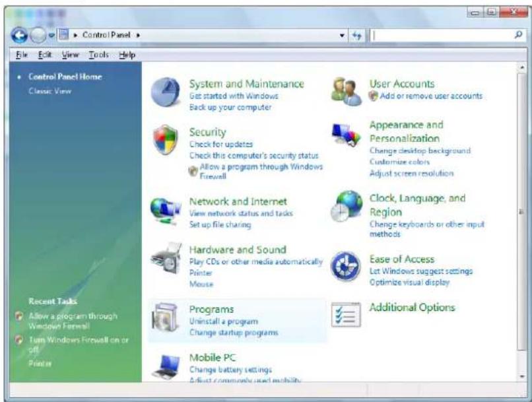
Task: Open the Additional Options checklist icon
Action: click(x=346, y=315)
